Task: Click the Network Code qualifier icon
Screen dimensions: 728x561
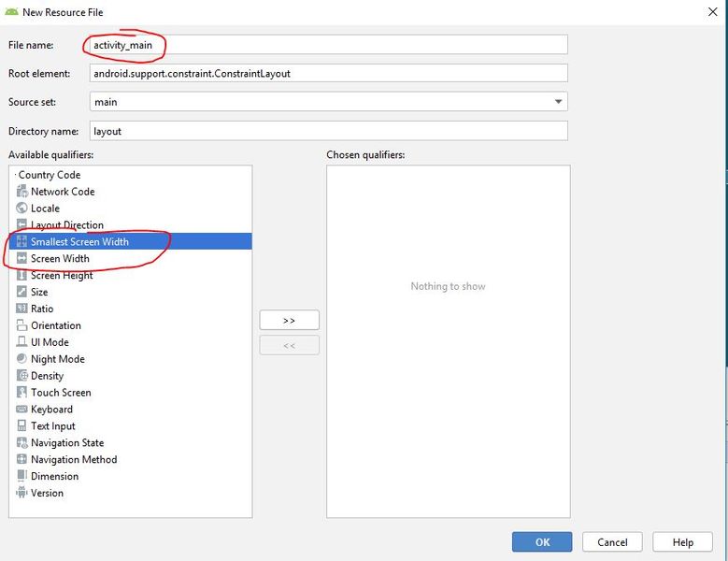Action: pyautogui.click(x=21, y=191)
